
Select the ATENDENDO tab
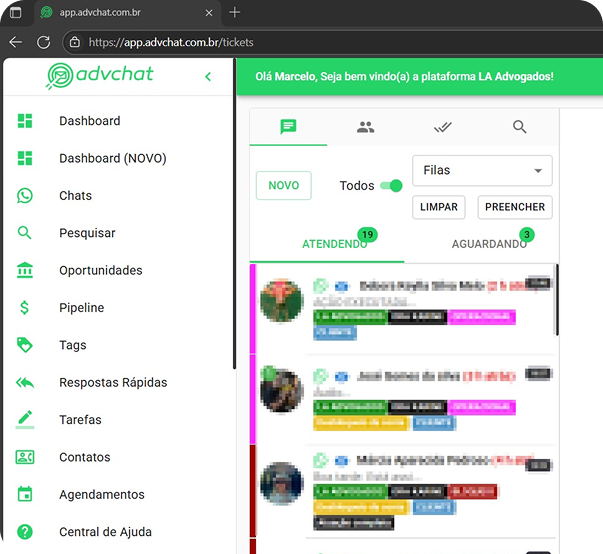pos(334,244)
